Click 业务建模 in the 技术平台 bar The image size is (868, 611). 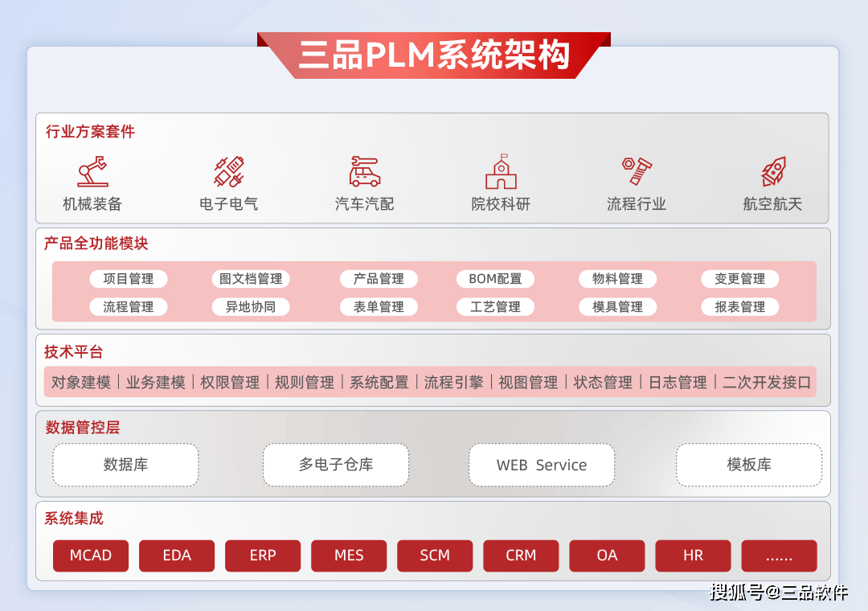click(156, 382)
